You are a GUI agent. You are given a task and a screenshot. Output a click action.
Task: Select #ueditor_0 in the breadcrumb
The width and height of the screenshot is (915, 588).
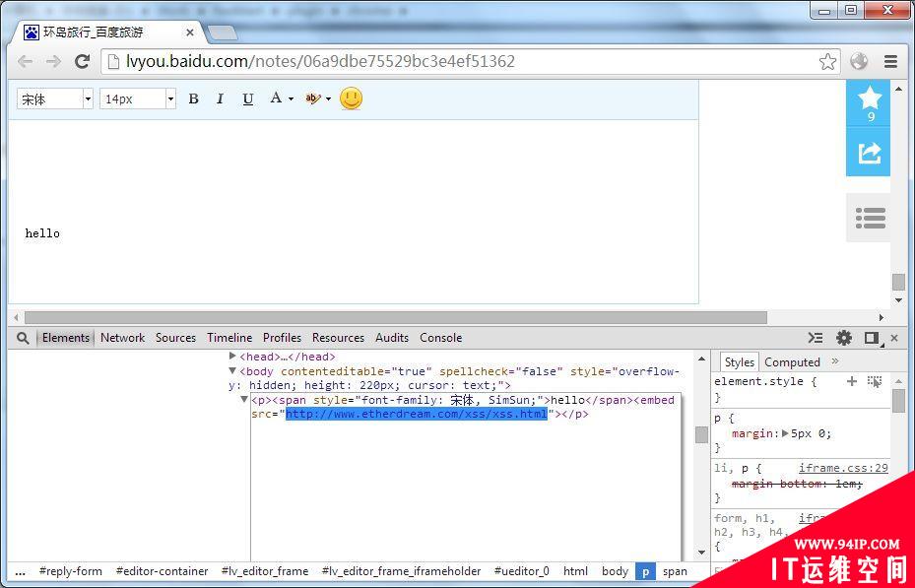coord(522,571)
